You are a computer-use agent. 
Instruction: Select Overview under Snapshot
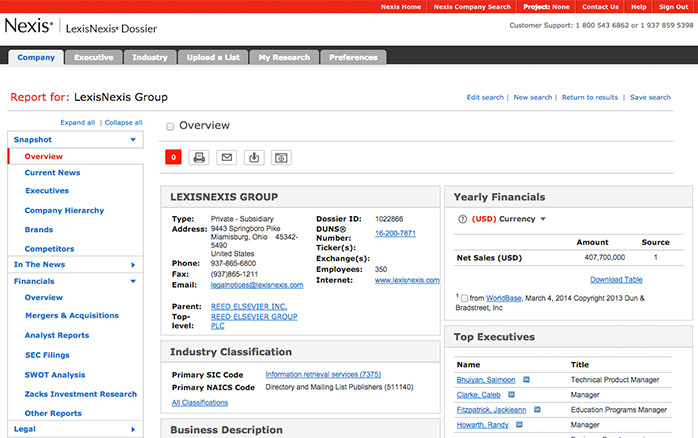pos(44,156)
